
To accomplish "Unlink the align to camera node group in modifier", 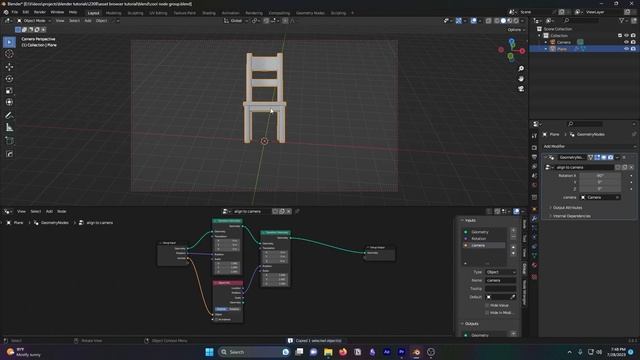I will click(x=631, y=167).
